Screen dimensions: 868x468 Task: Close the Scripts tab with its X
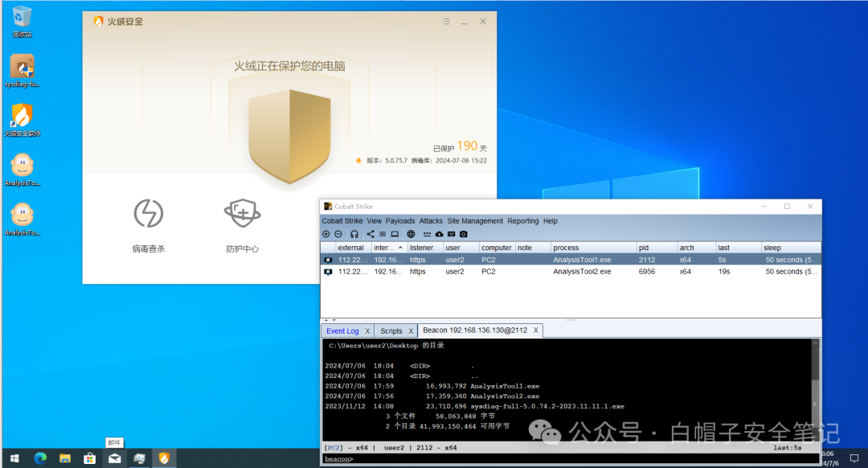pos(411,331)
